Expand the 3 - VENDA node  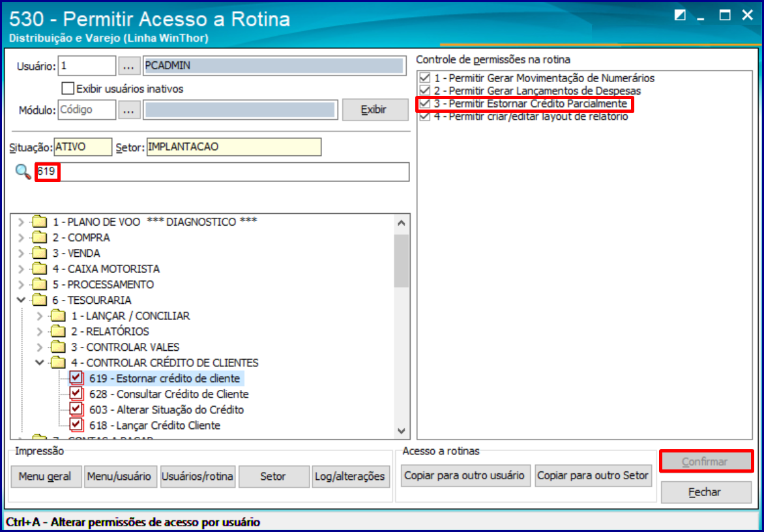(21, 254)
